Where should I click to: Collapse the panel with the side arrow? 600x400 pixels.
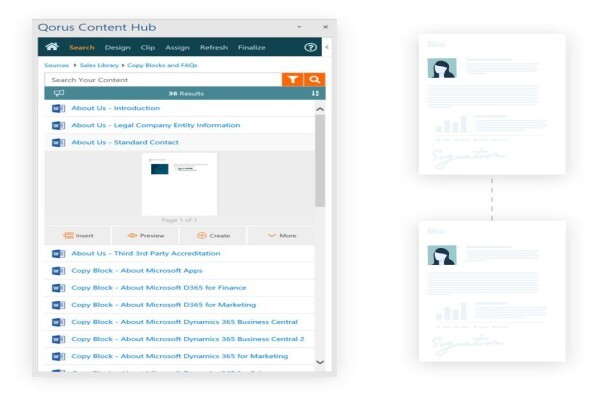pyautogui.click(x=327, y=47)
